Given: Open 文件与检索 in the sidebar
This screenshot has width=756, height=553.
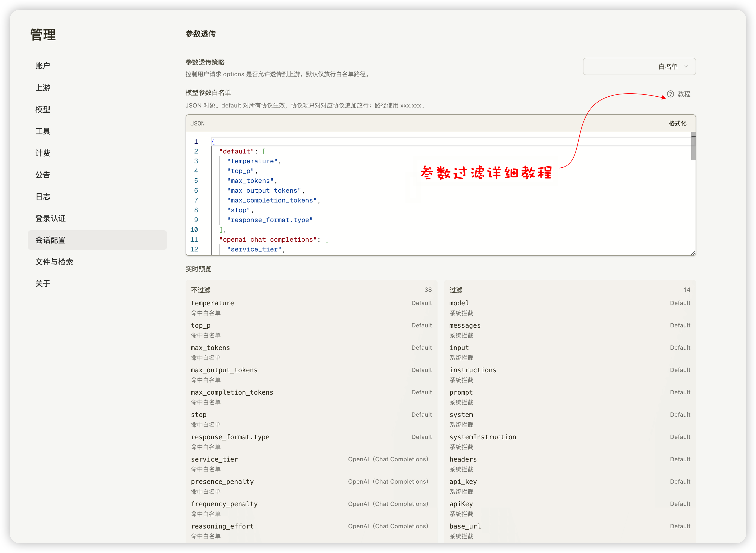Looking at the screenshot, I should pos(97,262).
